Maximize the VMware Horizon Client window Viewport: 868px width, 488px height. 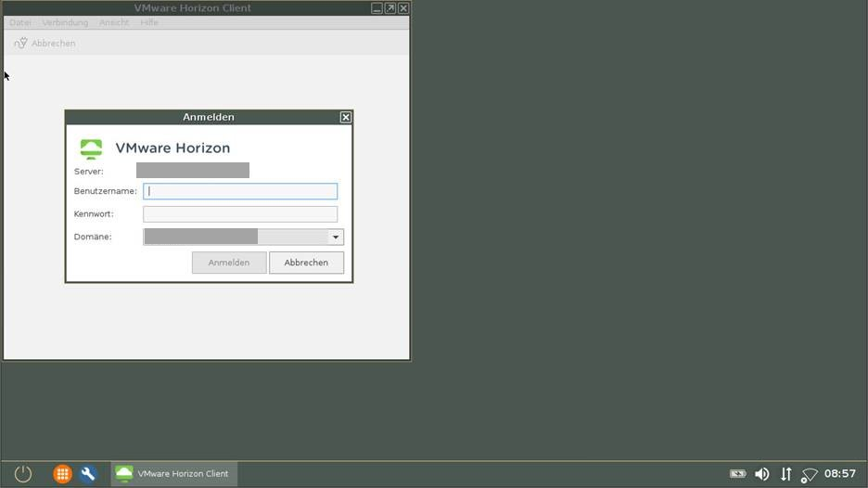[390, 8]
